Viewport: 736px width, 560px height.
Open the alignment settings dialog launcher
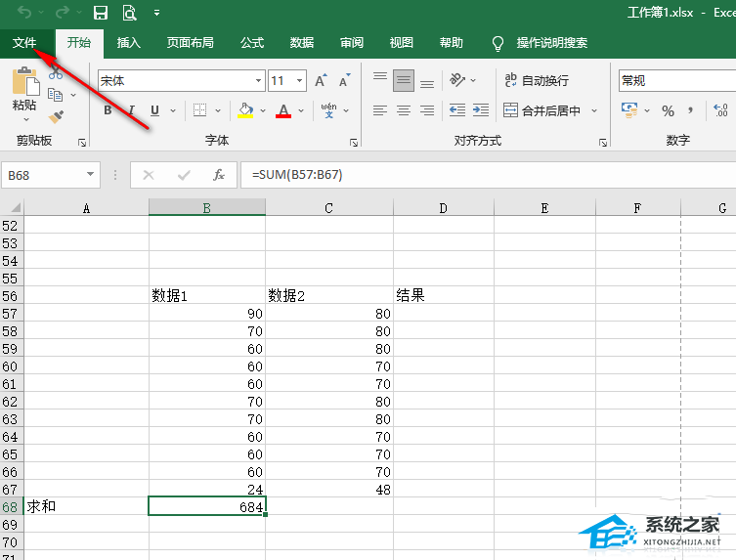click(603, 143)
